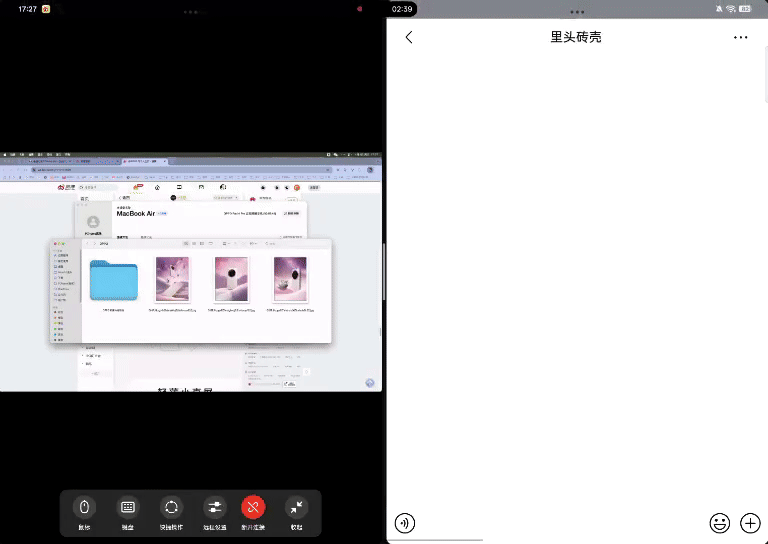768x544 pixels.
Task: Tap the multitasking dots above the remote app
Action: [x=191, y=12]
